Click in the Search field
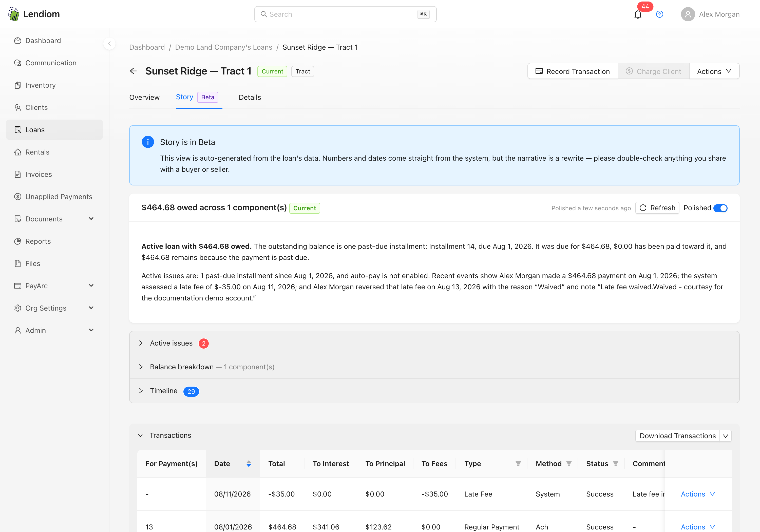The image size is (760, 532). tap(345, 14)
